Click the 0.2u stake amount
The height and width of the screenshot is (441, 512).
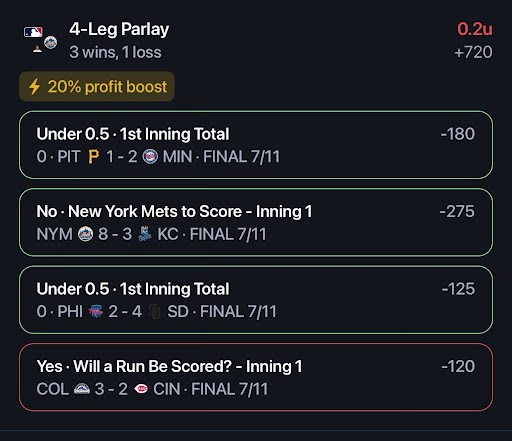475,29
